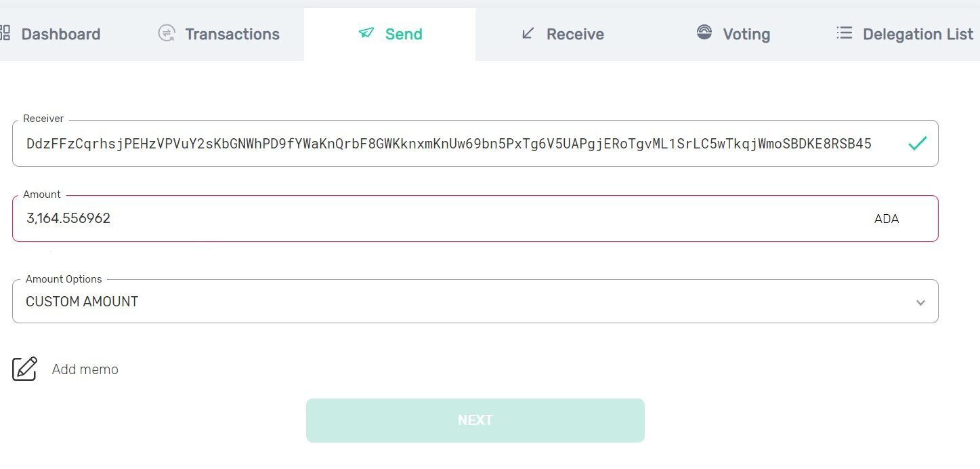Click the Send paper plane icon
Image resolution: width=980 pixels, height=469 pixels.
click(x=366, y=33)
